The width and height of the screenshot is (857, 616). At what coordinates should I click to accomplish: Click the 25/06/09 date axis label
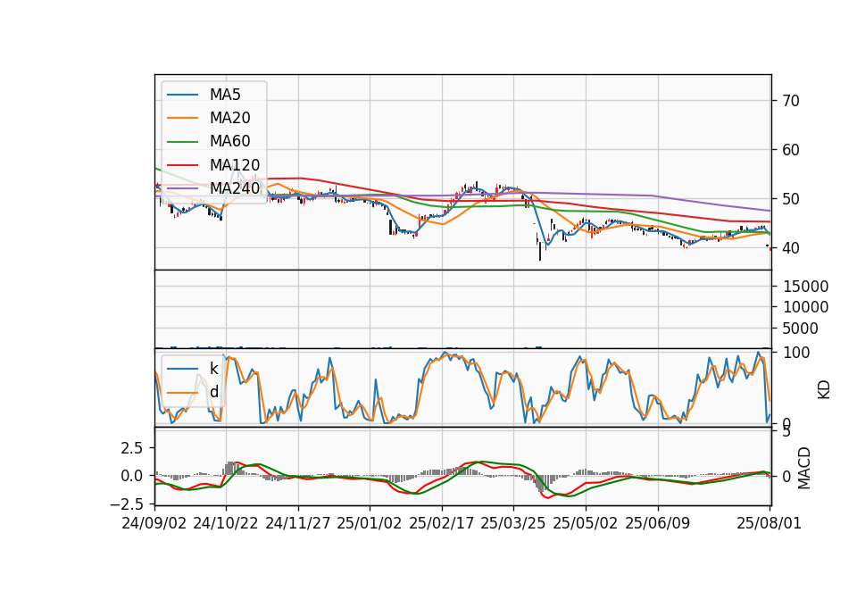pyautogui.click(x=658, y=523)
